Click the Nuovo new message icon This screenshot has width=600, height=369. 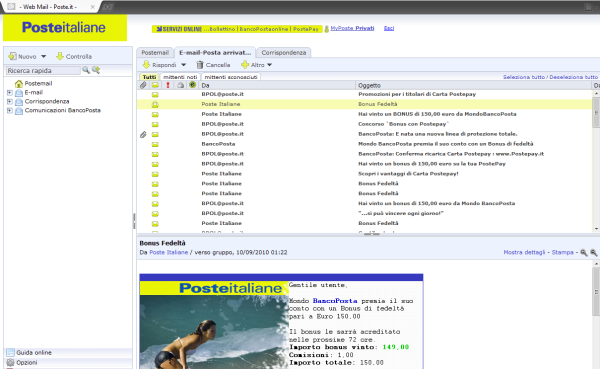(12, 56)
